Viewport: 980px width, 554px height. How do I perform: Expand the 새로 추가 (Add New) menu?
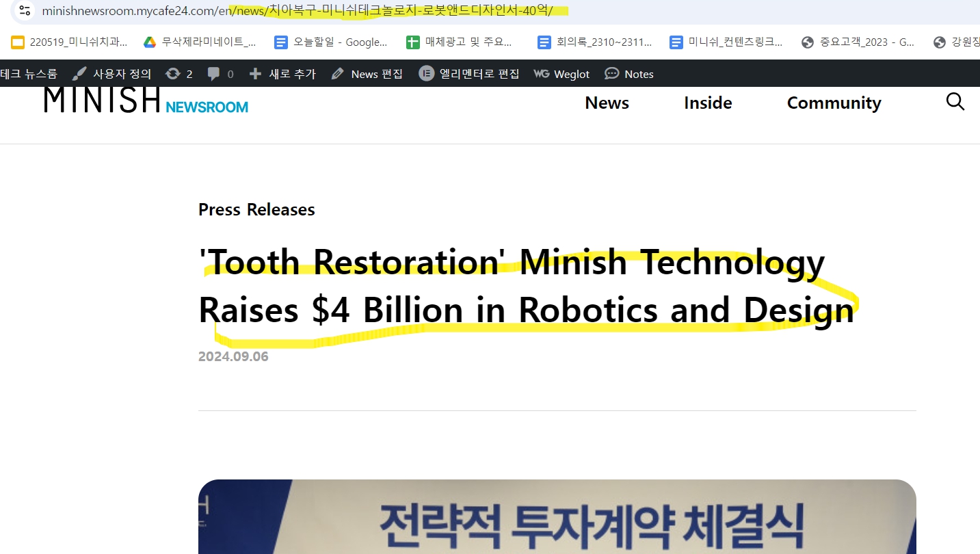282,74
